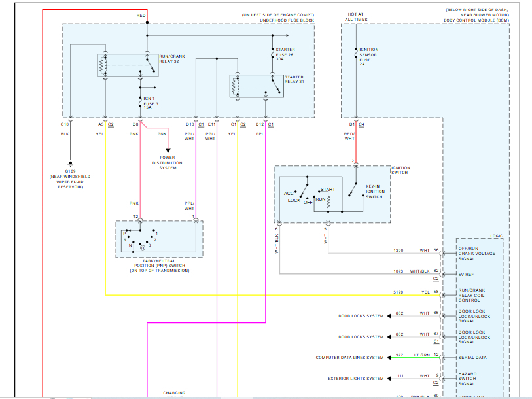This screenshot has width=532, height=399.
Task: Select the IGN 1 Fuse 3 15A symbol
Action: pyautogui.click(x=140, y=102)
